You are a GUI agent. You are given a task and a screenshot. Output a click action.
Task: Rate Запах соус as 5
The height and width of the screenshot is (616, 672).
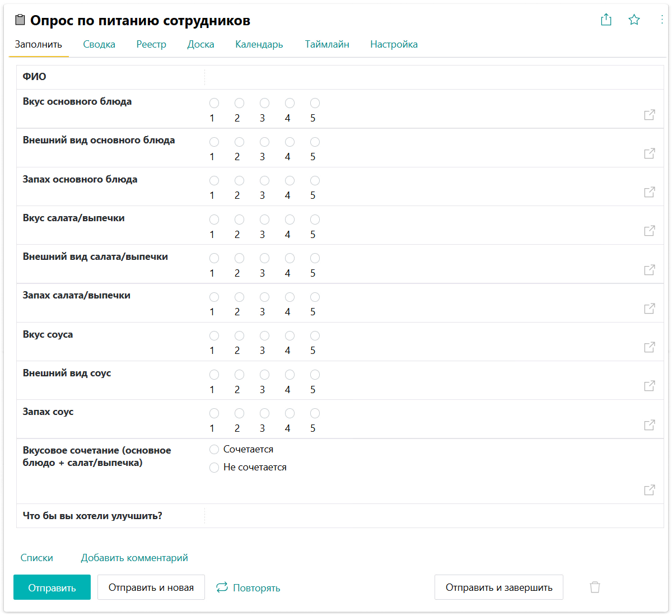click(315, 413)
